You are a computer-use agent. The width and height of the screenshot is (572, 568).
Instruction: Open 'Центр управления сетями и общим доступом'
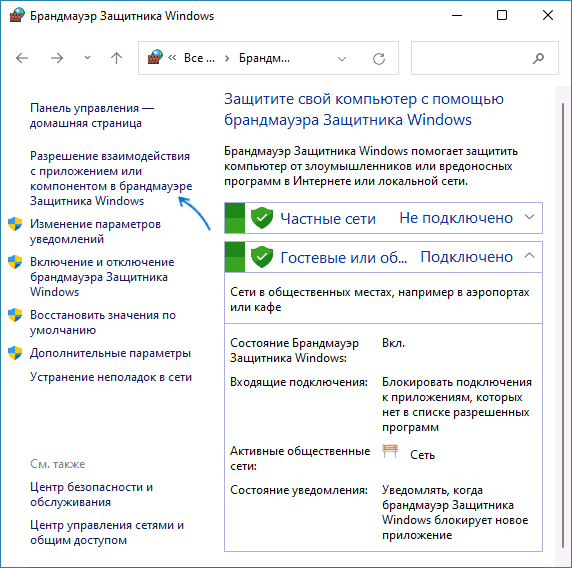click(107, 532)
